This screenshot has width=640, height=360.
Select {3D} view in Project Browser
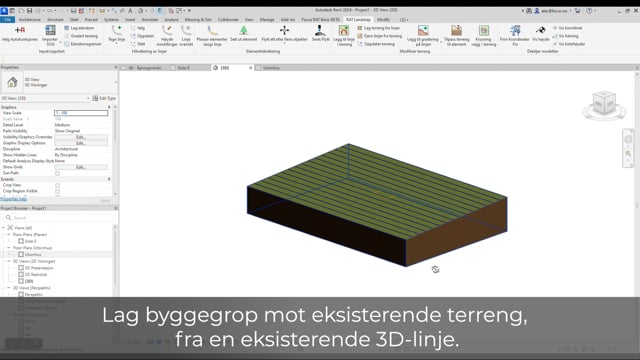click(29, 281)
